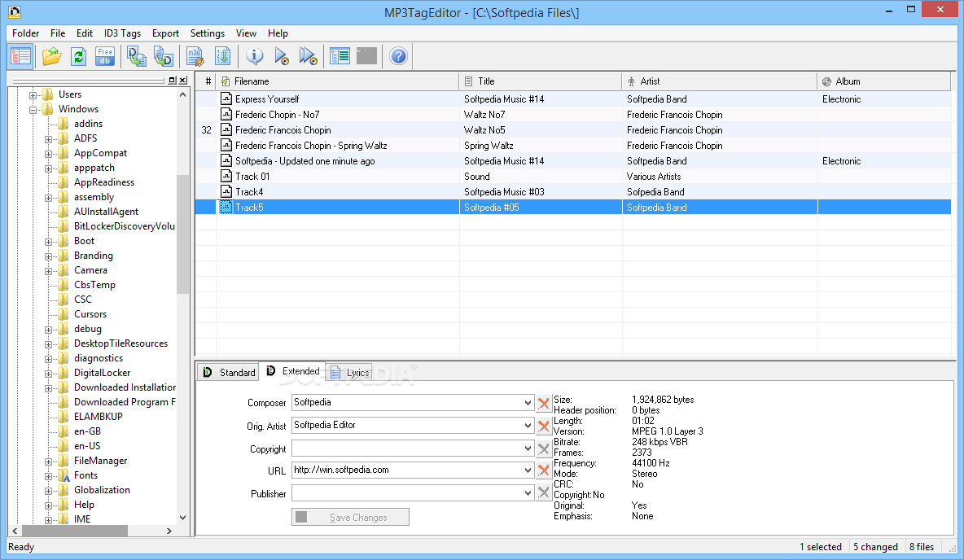Clear the Orig. Artist field with the red X
The image size is (964, 560).
tap(544, 426)
